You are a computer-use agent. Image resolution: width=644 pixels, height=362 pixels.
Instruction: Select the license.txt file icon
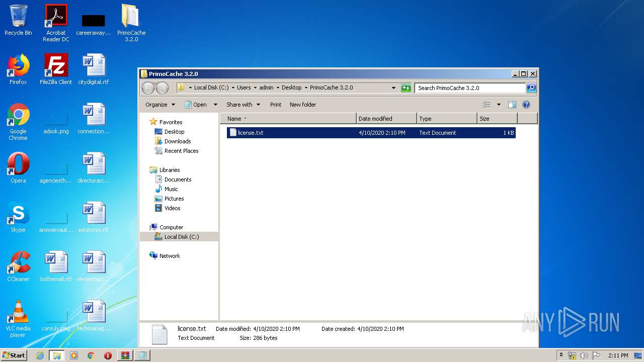coord(233,133)
